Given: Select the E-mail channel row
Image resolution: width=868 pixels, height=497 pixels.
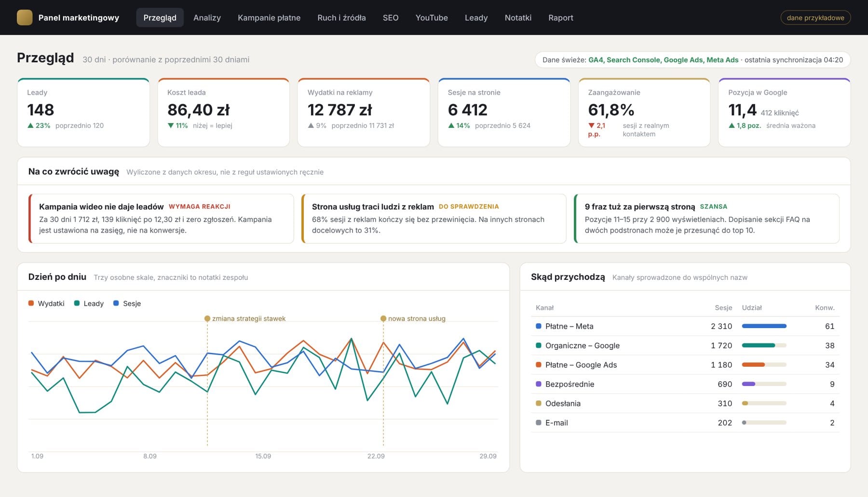Looking at the screenshot, I should (x=685, y=423).
